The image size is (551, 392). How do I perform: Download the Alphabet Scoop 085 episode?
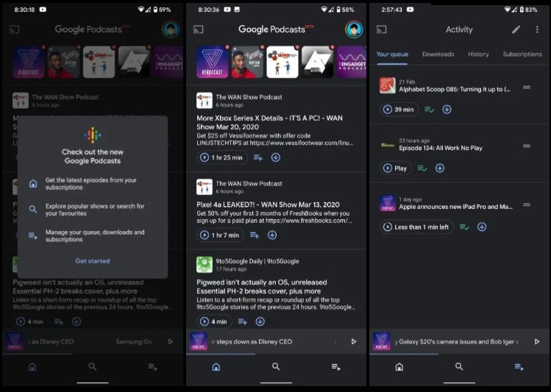(x=447, y=110)
